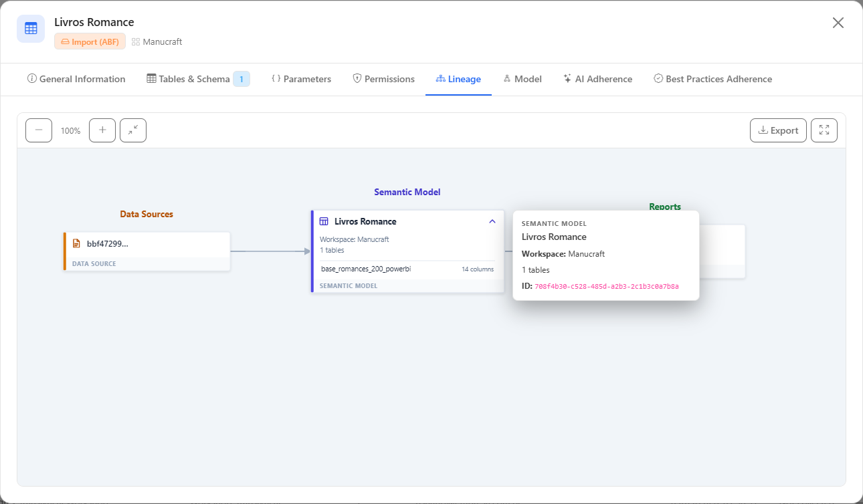
Task: Click the Reports heading
Action: (665, 207)
